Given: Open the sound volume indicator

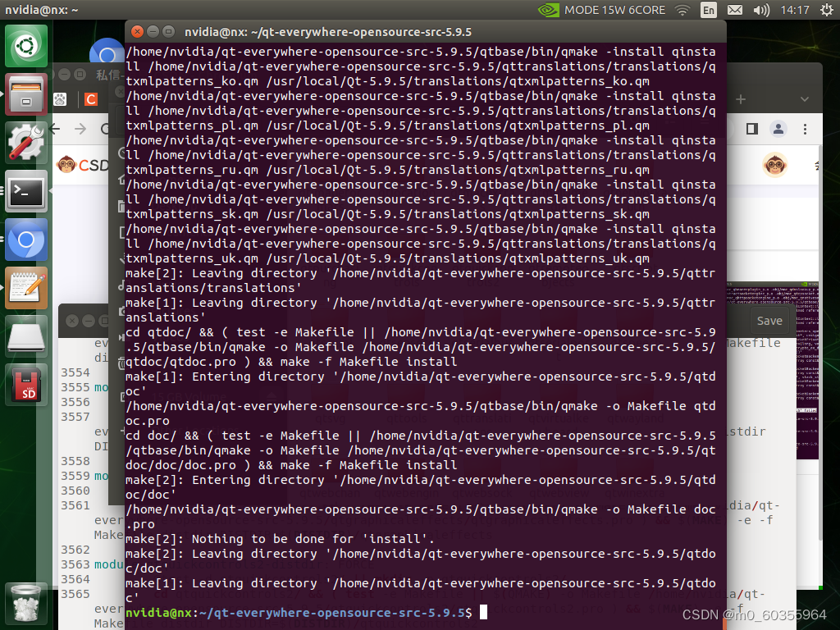Looking at the screenshot, I should point(761,10).
